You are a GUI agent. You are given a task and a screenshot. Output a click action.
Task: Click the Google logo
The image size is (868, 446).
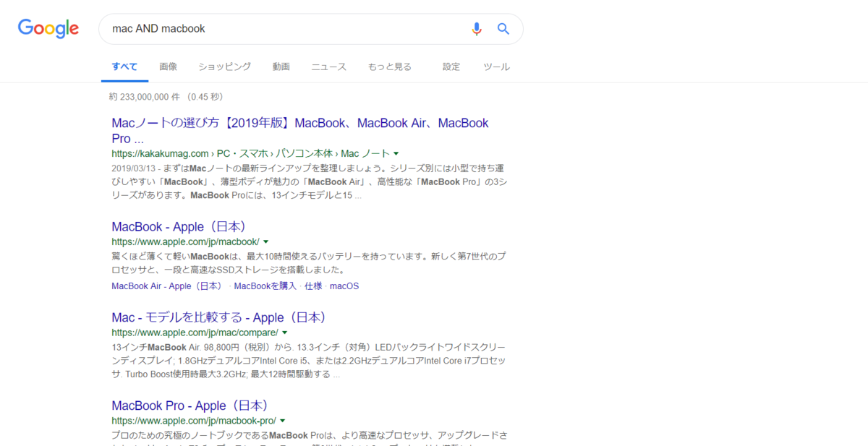48,29
